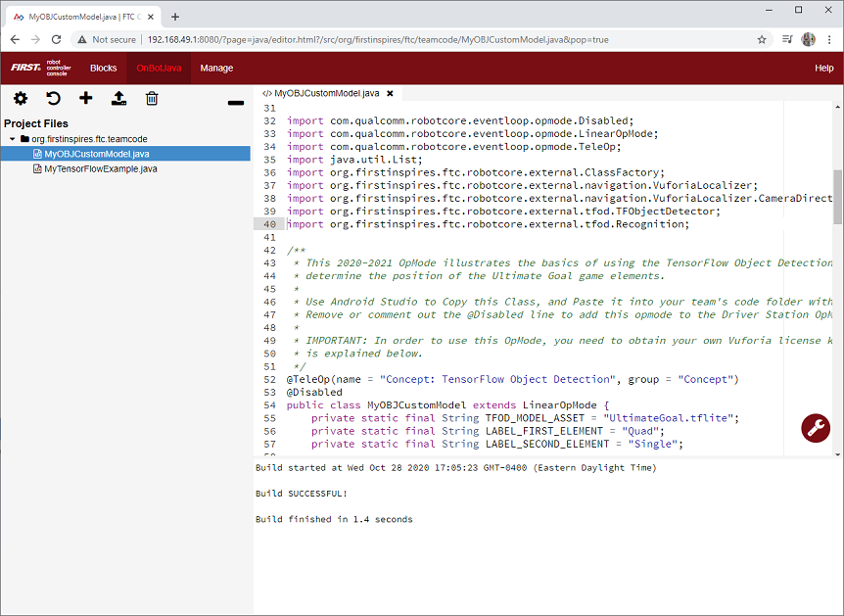Collapse the project pane with minus icon
The width and height of the screenshot is (844, 616).
point(235,102)
